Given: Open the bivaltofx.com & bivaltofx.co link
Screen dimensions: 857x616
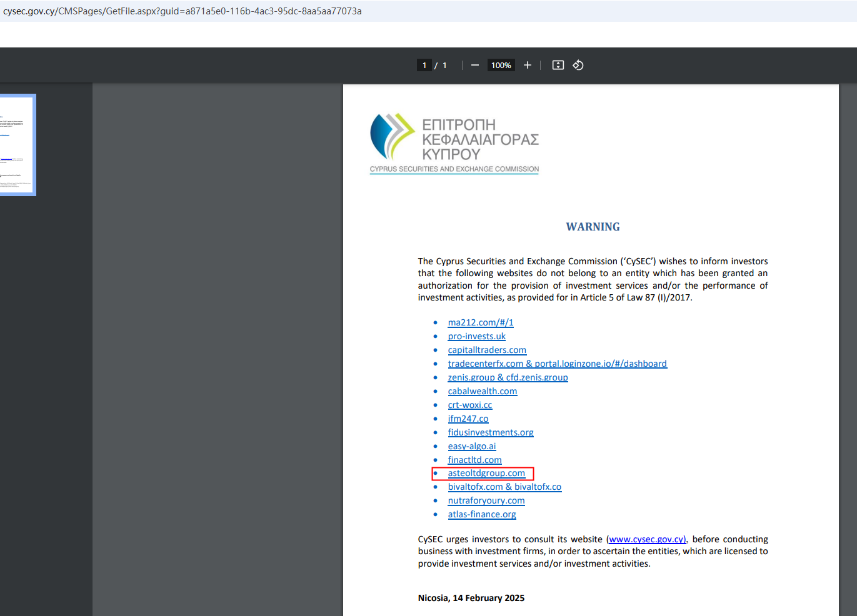Looking at the screenshot, I should click(x=504, y=487).
